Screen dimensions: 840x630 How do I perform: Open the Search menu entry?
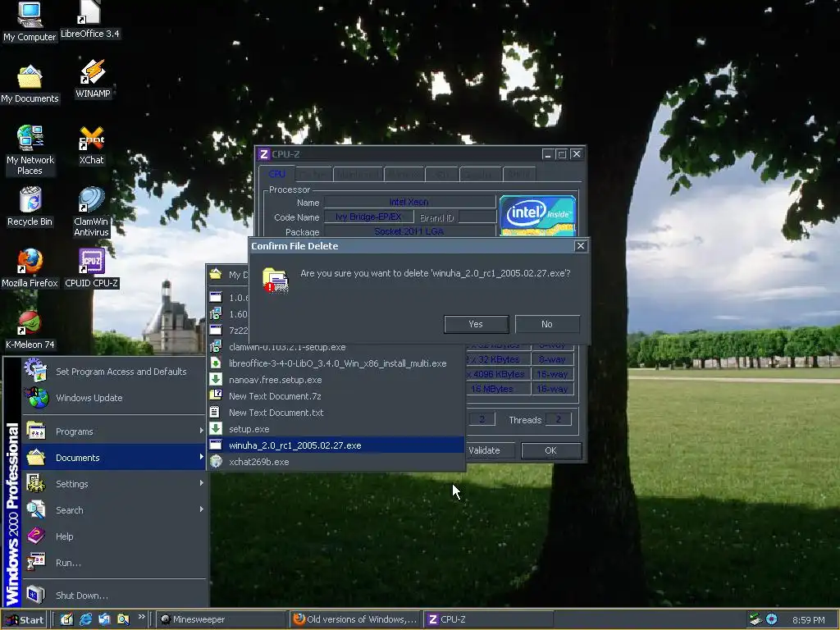pyautogui.click(x=113, y=510)
